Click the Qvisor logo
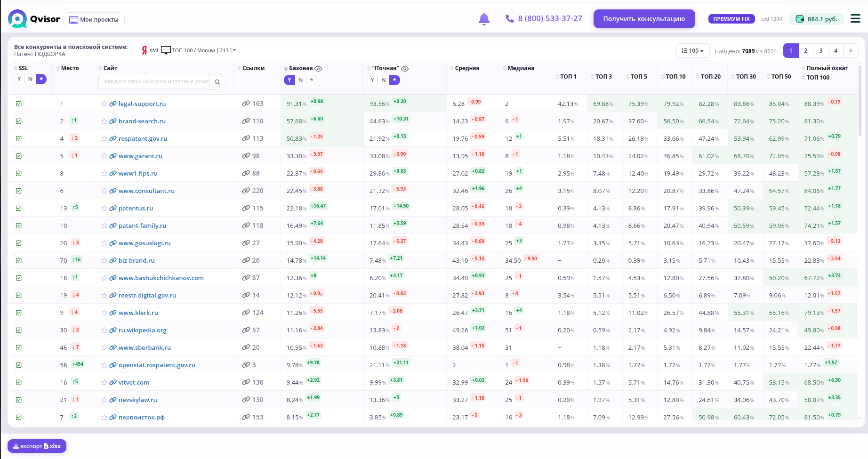 [34, 19]
